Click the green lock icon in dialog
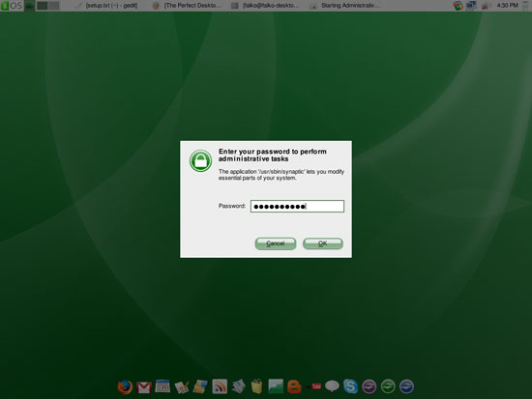This screenshot has height=399, width=532. pyautogui.click(x=200, y=161)
